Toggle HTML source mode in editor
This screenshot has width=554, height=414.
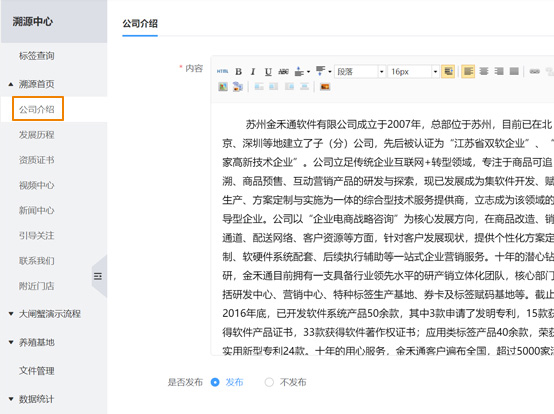point(222,72)
